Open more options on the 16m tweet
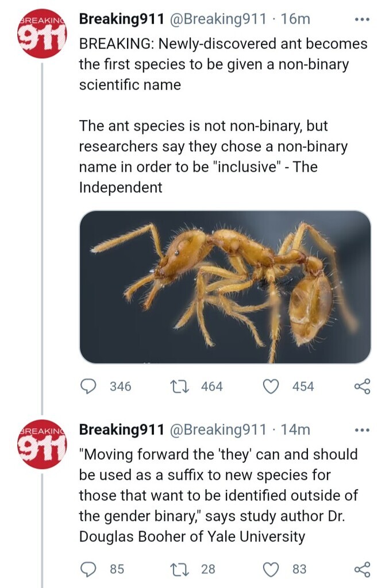The image size is (389, 588). pyautogui.click(x=361, y=19)
